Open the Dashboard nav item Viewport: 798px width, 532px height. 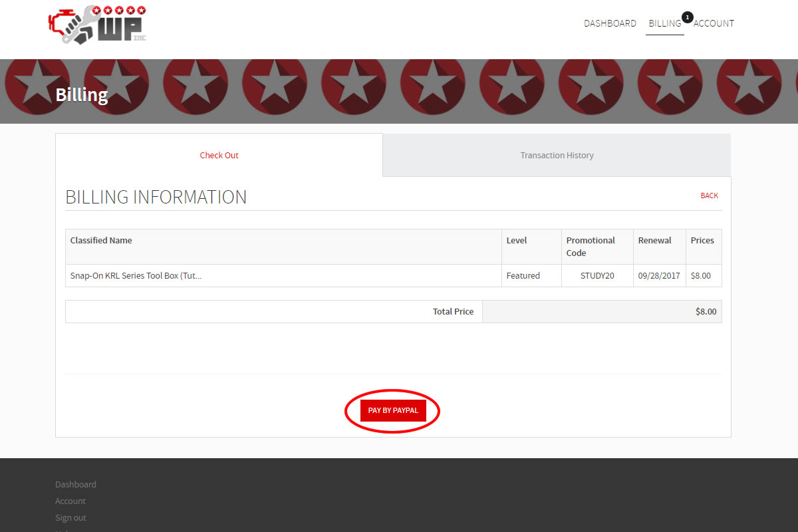point(610,23)
